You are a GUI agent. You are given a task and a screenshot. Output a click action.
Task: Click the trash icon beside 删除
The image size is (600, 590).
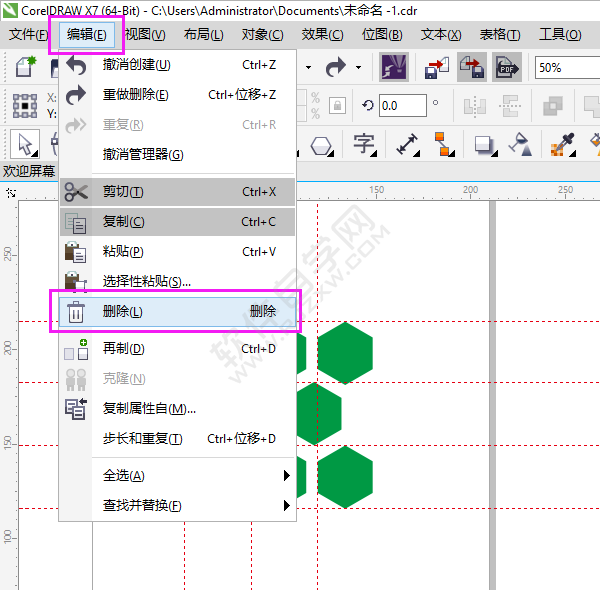coord(76,312)
